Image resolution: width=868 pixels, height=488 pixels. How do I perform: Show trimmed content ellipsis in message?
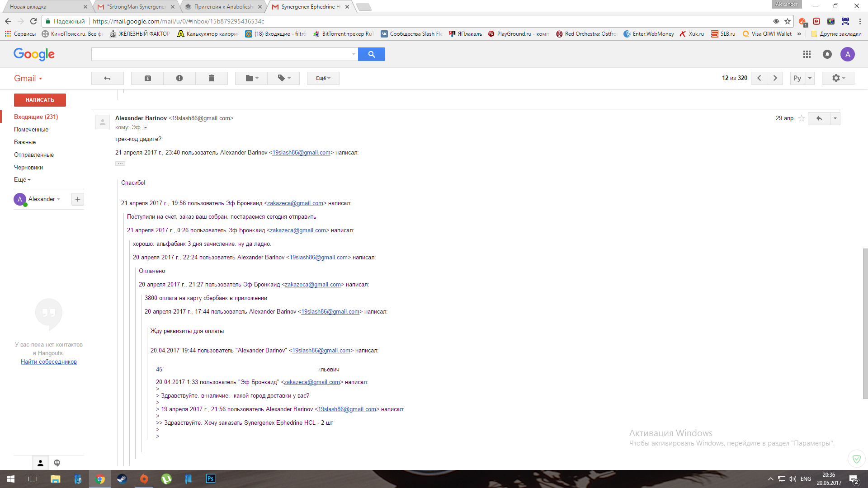pyautogui.click(x=120, y=164)
